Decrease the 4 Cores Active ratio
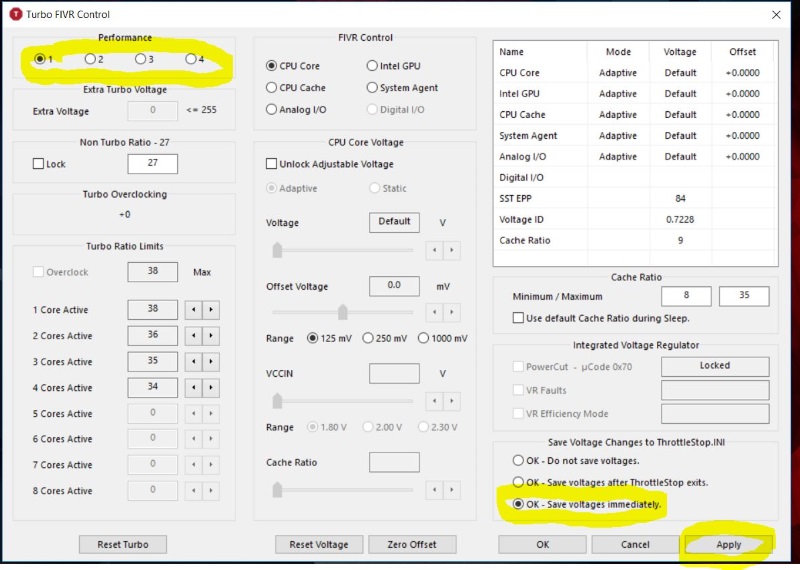This screenshot has height=570, width=800. [x=193, y=388]
